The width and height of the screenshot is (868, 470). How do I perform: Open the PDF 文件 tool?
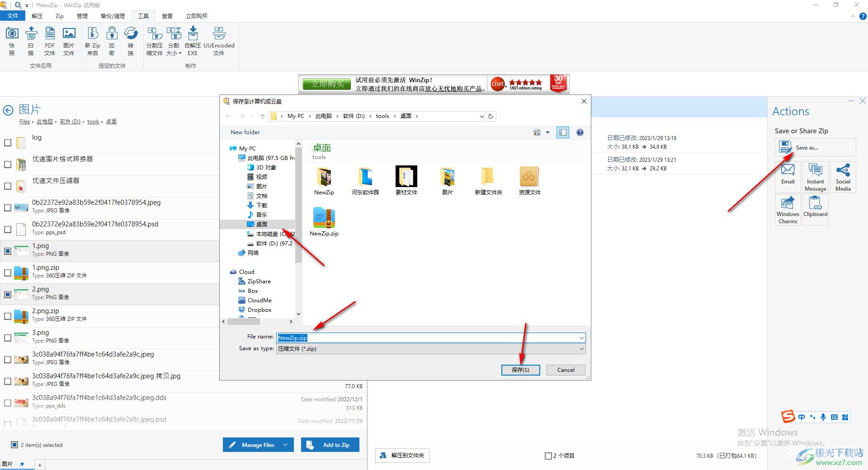point(50,41)
